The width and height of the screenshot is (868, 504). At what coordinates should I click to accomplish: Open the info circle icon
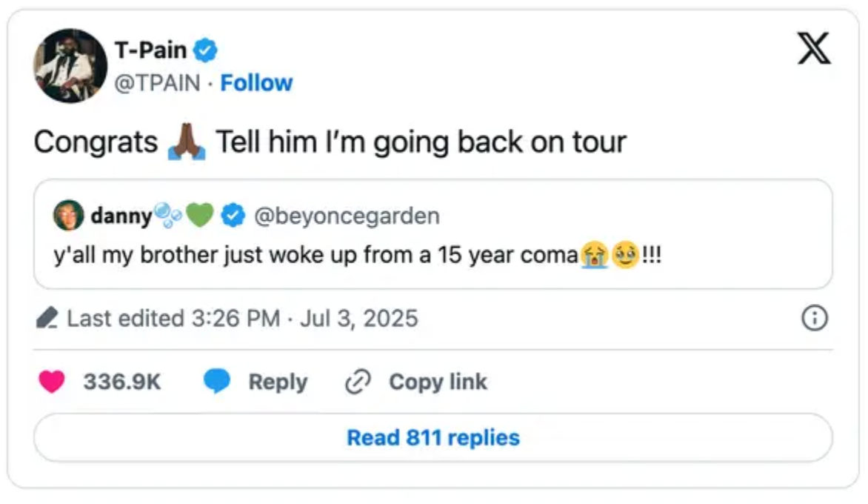(x=813, y=317)
